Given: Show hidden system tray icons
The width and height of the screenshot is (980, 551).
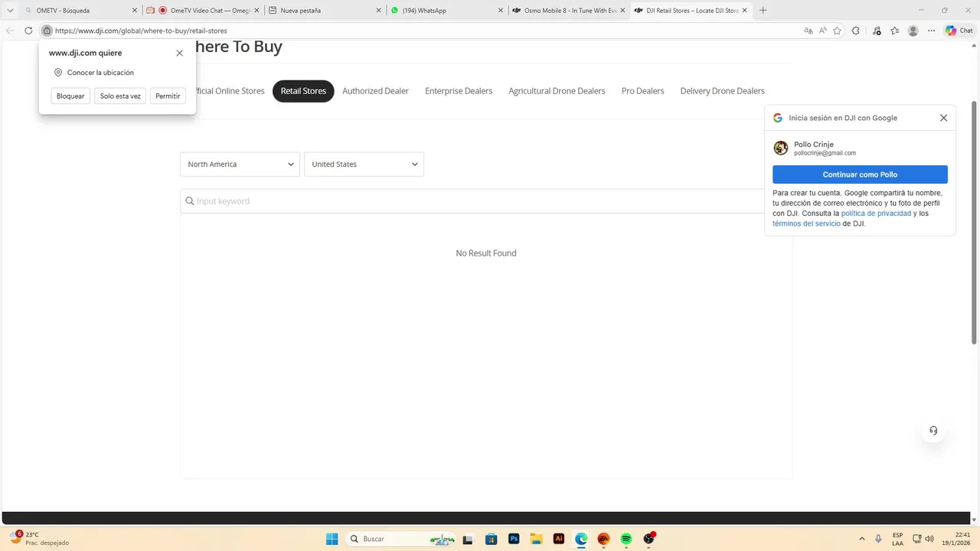Looking at the screenshot, I should pyautogui.click(x=862, y=539).
